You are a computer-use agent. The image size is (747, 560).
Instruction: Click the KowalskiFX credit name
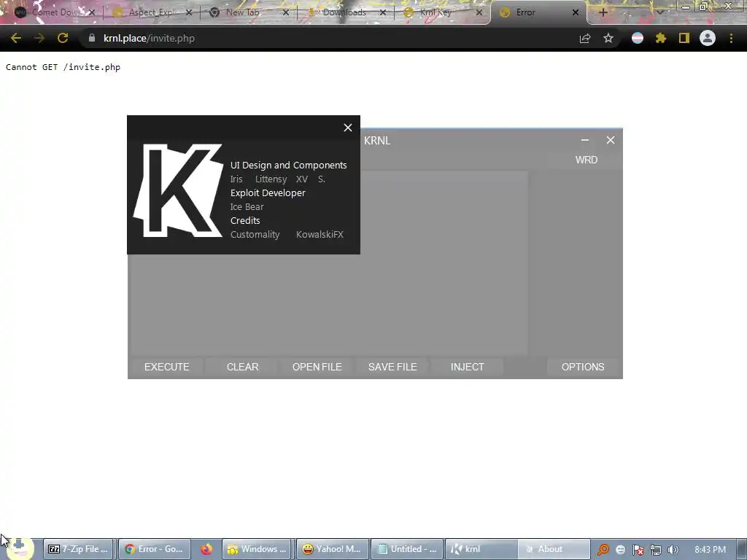pos(320,234)
